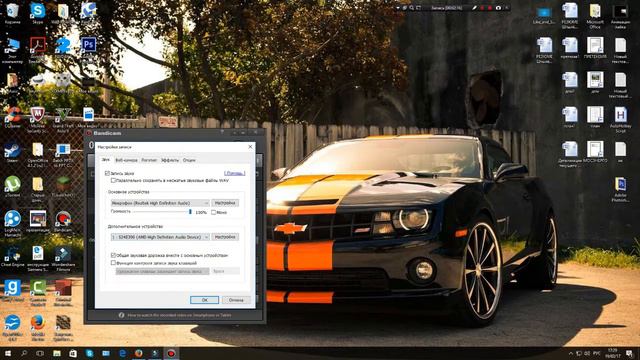
Task: Open the OpenOffice desktop folder
Action: click(38, 154)
